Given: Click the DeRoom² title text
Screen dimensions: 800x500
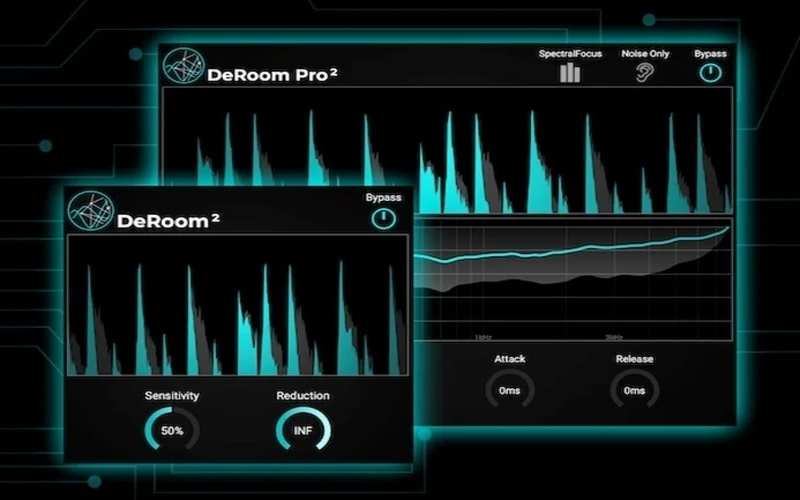Looking at the screenshot, I should point(168,221).
